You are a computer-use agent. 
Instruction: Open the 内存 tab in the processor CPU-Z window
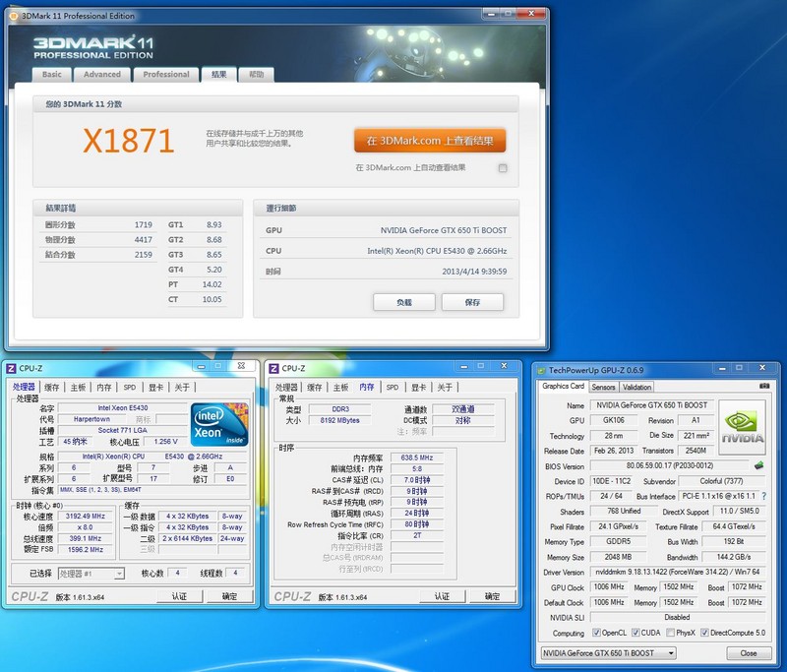click(104, 388)
